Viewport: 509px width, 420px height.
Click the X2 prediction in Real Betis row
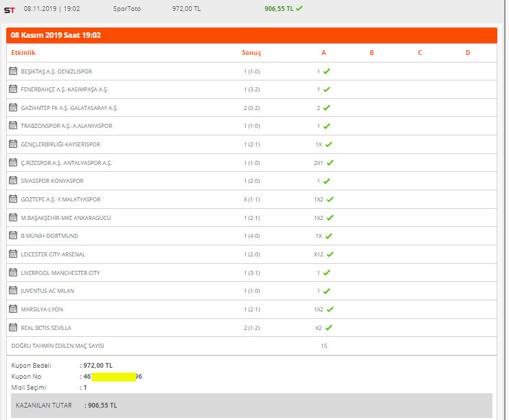coord(319,328)
